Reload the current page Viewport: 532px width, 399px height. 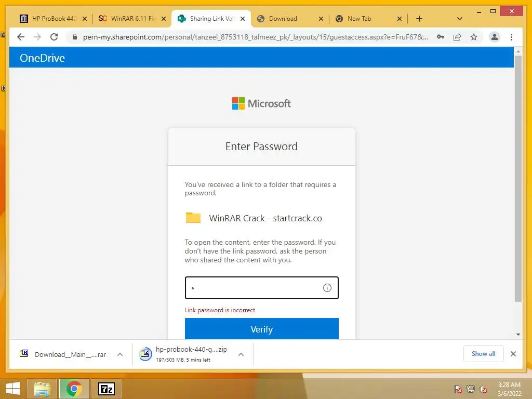pyautogui.click(x=54, y=37)
